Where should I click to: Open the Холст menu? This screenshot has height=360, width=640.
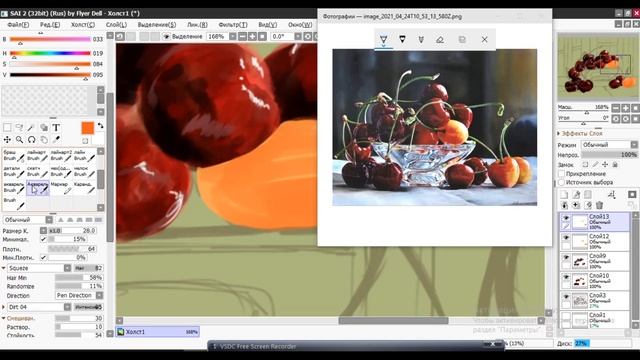[x=83, y=24]
